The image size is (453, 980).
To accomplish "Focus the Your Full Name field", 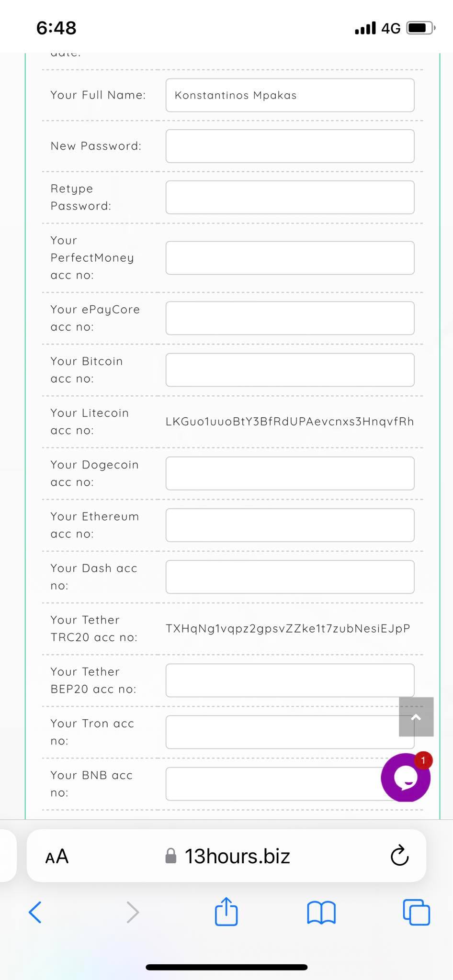I will pos(290,95).
